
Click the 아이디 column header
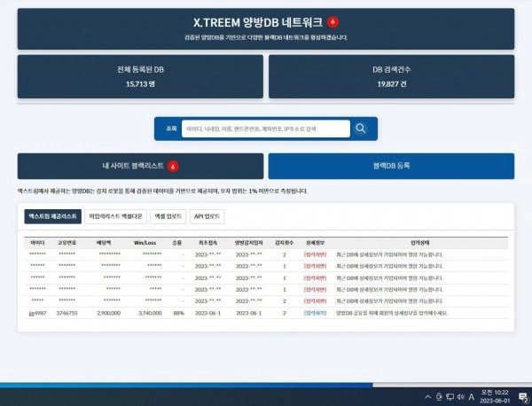point(37,243)
